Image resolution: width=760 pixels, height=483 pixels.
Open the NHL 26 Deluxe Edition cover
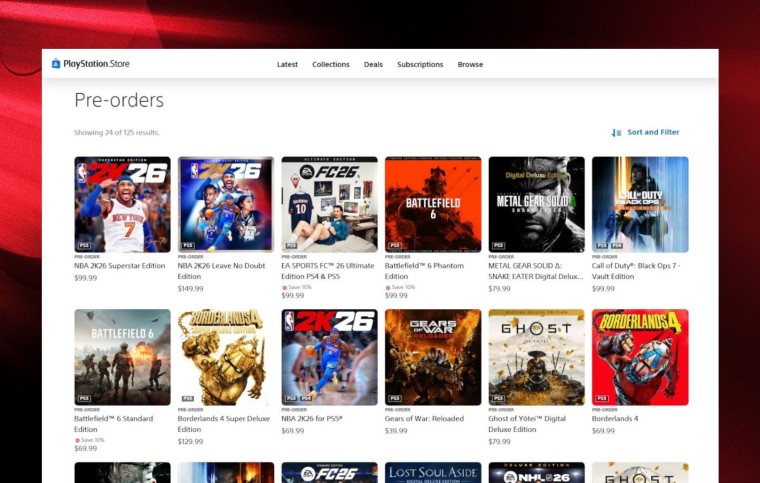pos(537,472)
